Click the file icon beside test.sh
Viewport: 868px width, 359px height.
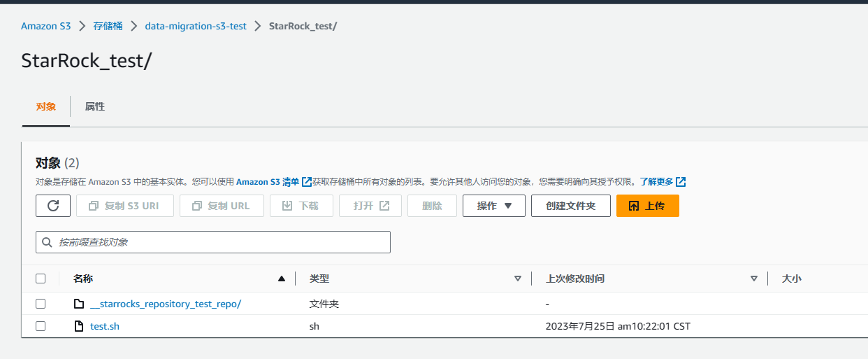coord(79,326)
